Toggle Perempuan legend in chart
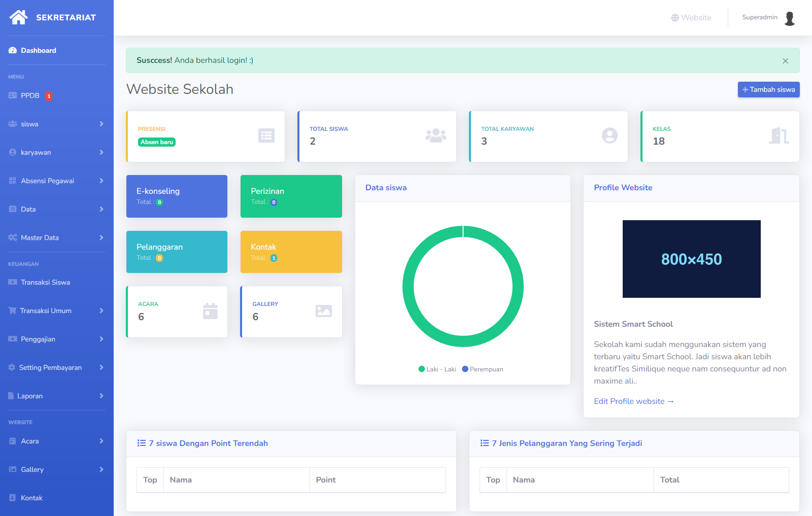 tap(483, 369)
